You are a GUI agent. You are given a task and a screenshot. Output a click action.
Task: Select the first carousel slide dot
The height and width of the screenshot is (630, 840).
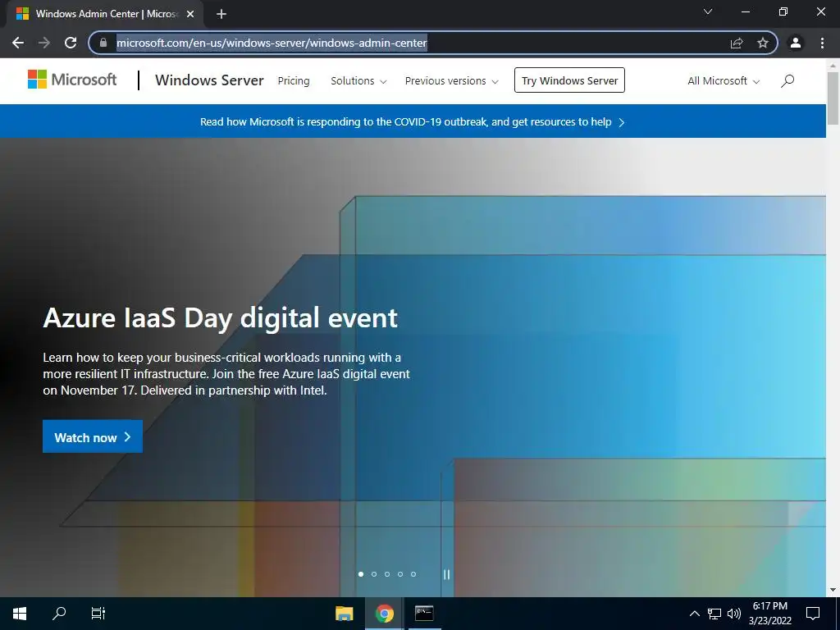pyautogui.click(x=361, y=574)
